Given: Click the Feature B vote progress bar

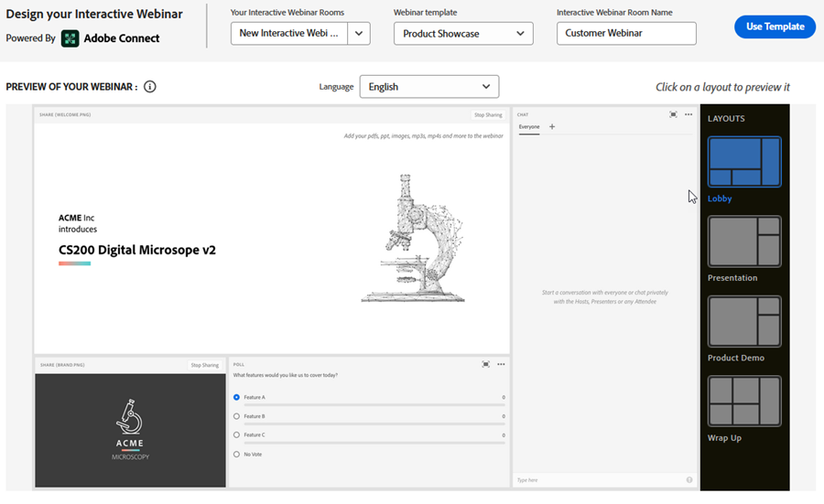Looking at the screenshot, I should pyautogui.click(x=374, y=424).
